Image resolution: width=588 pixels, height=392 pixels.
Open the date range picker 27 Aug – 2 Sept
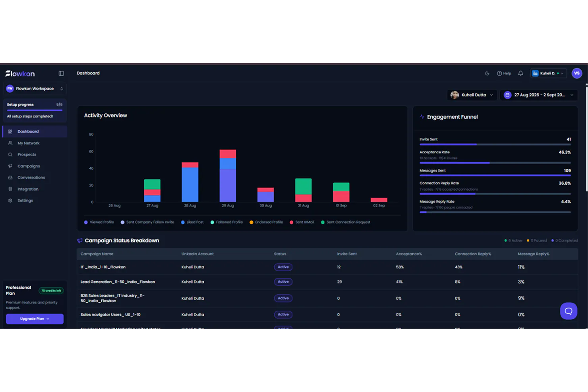[x=539, y=95]
